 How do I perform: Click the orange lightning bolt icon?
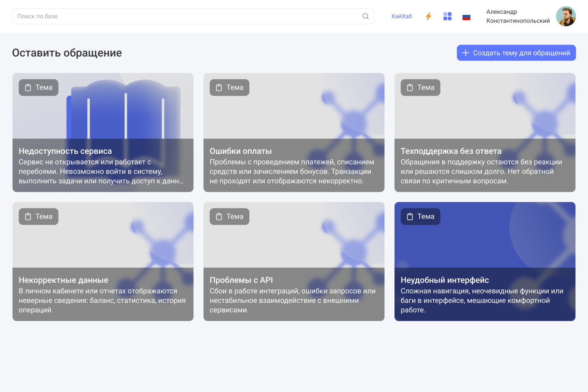(x=428, y=16)
